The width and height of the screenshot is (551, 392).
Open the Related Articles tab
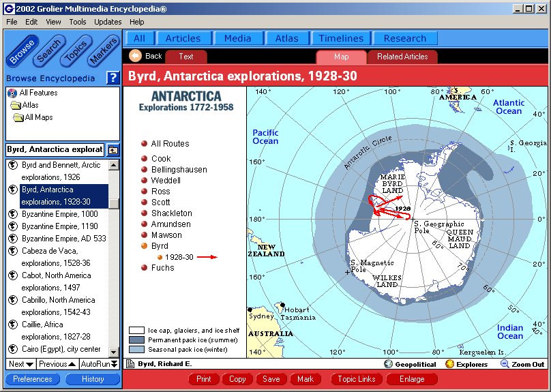[402, 57]
